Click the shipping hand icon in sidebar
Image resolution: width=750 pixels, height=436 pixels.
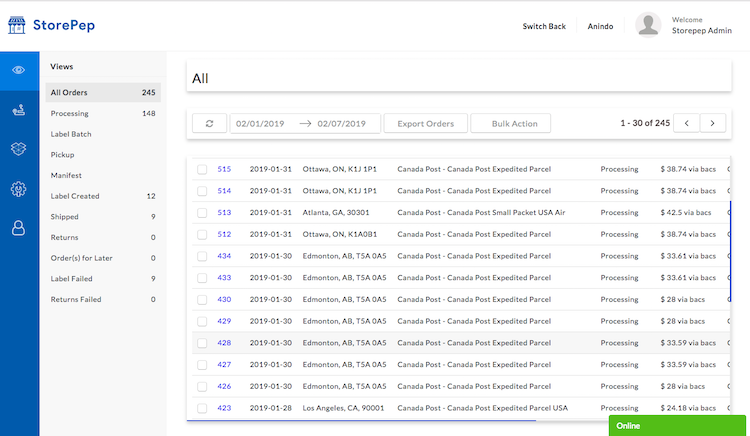[19, 110]
